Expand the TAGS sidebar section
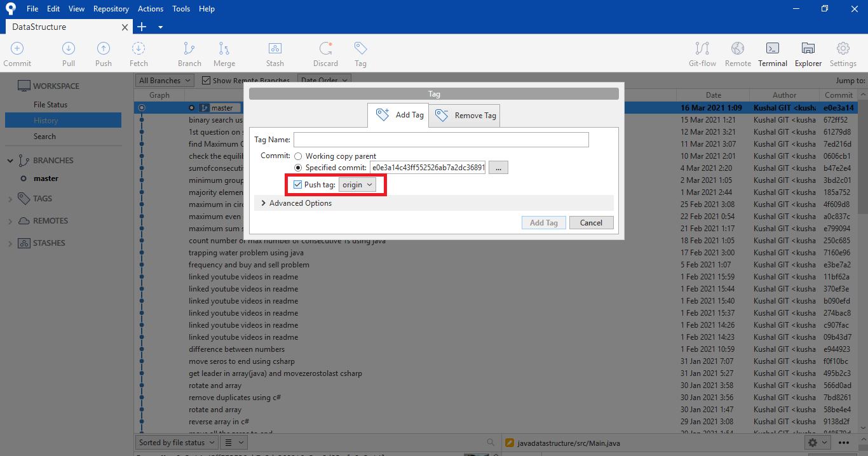868x456 pixels. tap(10, 199)
